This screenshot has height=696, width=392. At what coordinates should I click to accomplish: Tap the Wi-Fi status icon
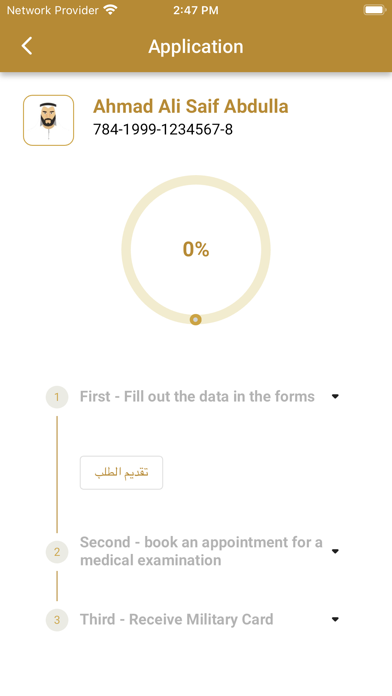point(110,10)
